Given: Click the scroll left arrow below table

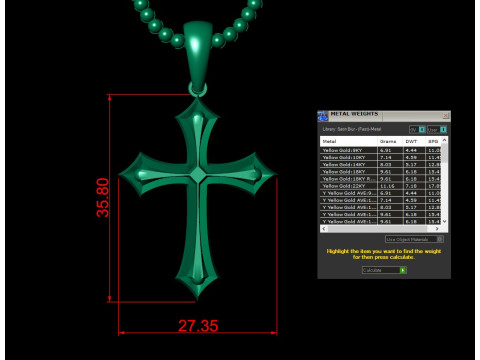Looking at the screenshot, I should click(x=324, y=229).
